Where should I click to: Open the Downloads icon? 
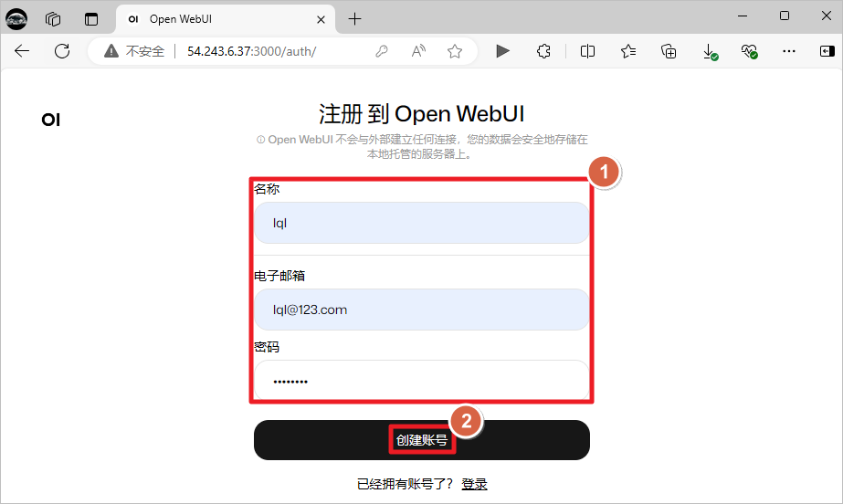pos(710,51)
